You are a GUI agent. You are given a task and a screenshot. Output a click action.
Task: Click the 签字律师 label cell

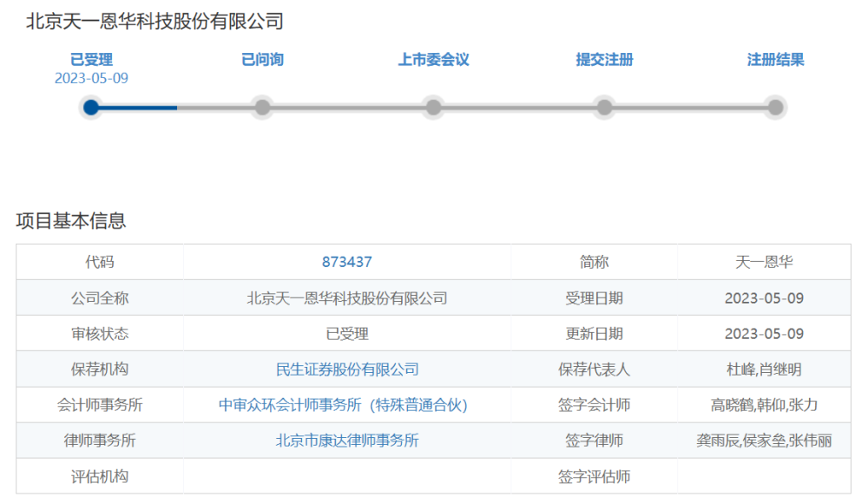pyautogui.click(x=594, y=441)
